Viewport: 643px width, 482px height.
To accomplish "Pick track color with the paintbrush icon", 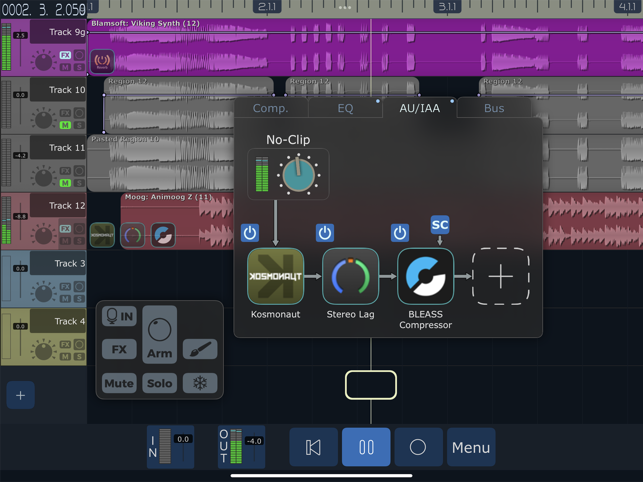I will pos(200,349).
